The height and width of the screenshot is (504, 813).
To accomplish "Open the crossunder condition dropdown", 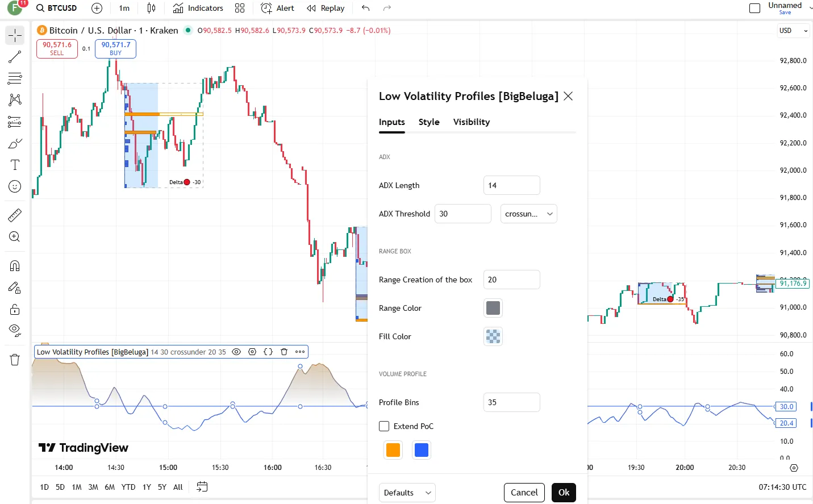I will click(528, 214).
